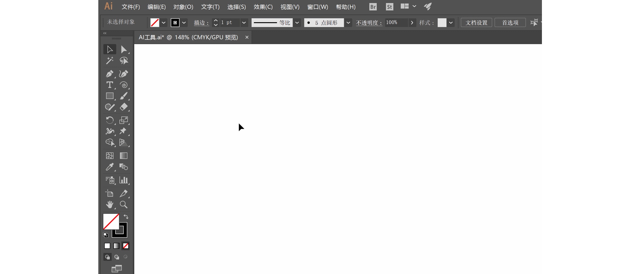Select the Pen tool

click(x=110, y=74)
